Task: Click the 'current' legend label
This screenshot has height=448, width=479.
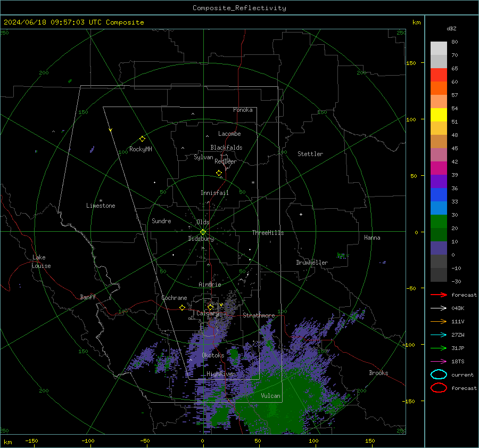Action: [x=463, y=374]
